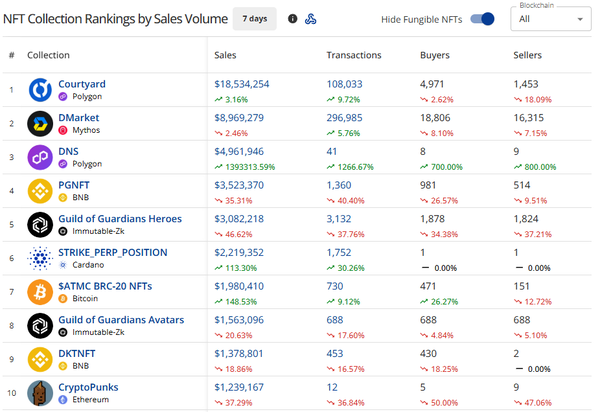The width and height of the screenshot is (600, 412).
Task: Click $ATMC sales value $1,980,410
Action: click(239, 286)
